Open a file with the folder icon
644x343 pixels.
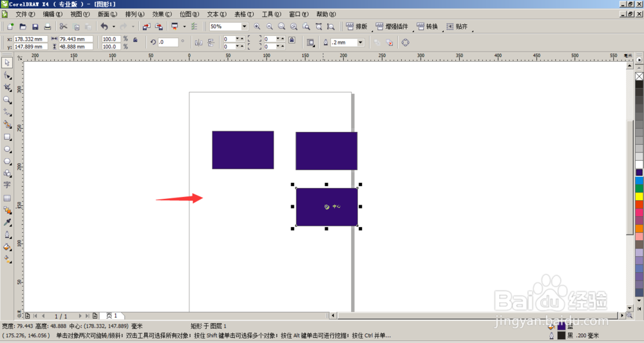click(23, 26)
